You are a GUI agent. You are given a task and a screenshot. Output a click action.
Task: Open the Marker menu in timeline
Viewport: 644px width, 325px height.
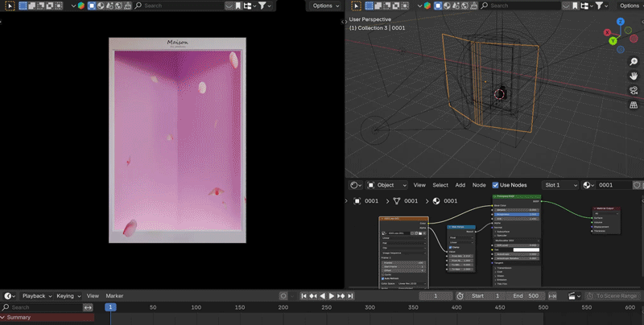[x=114, y=296]
